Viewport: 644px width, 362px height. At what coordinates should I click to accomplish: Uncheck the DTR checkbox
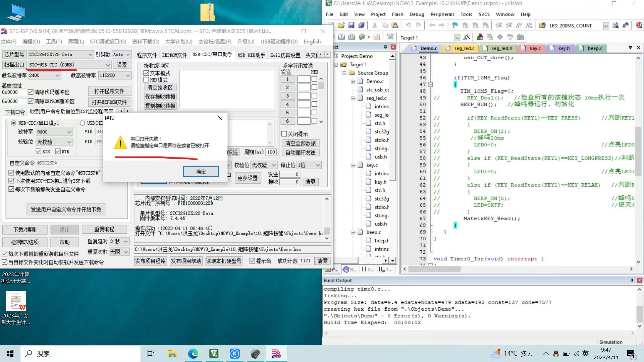tap(58, 152)
